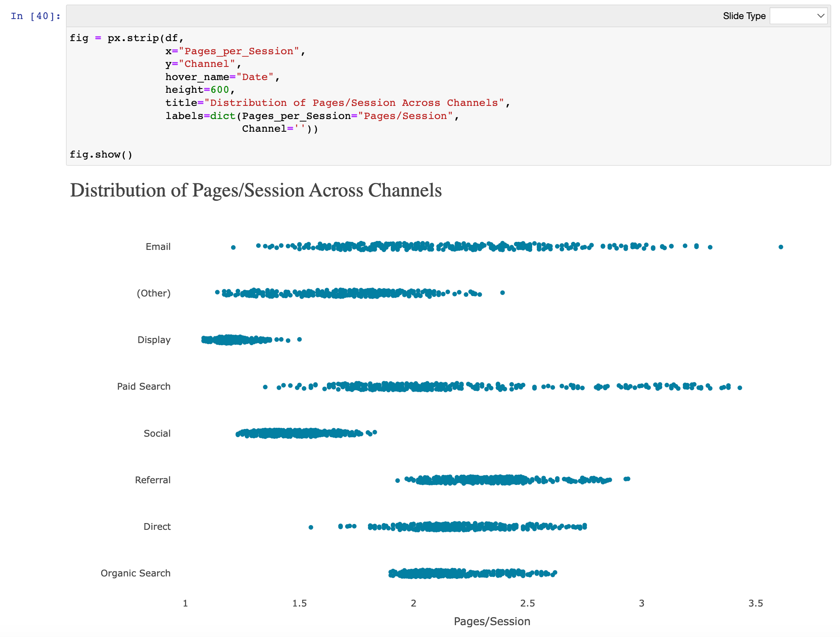840x637 pixels.
Task: Click the rightmost Paid Search point
Action: 740,388
